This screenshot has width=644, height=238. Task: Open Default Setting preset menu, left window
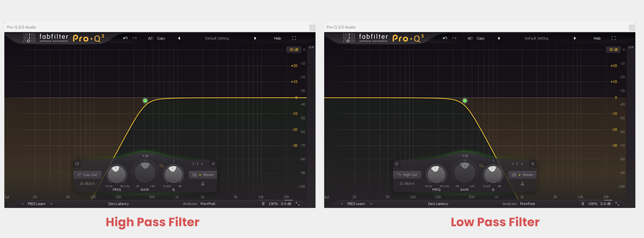click(217, 38)
